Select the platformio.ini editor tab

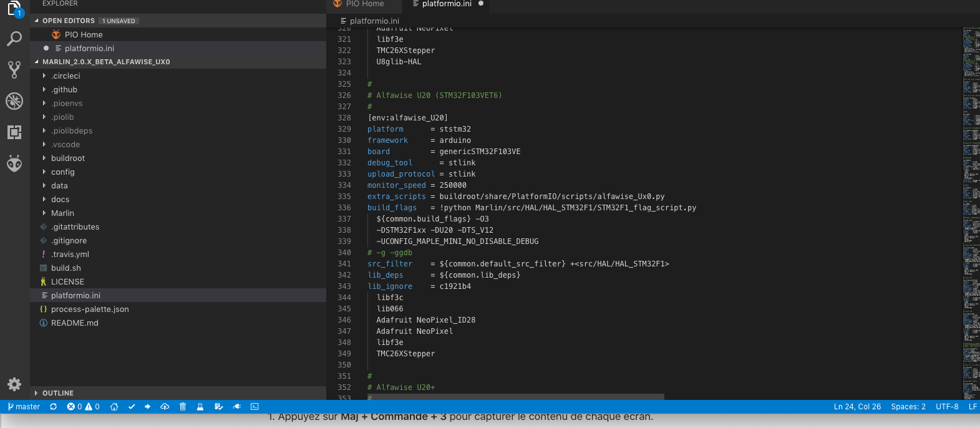click(x=446, y=4)
